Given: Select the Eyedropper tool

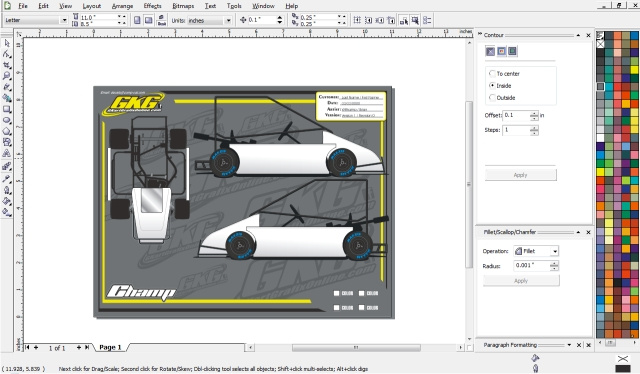Looking at the screenshot, I should click(x=7, y=178).
